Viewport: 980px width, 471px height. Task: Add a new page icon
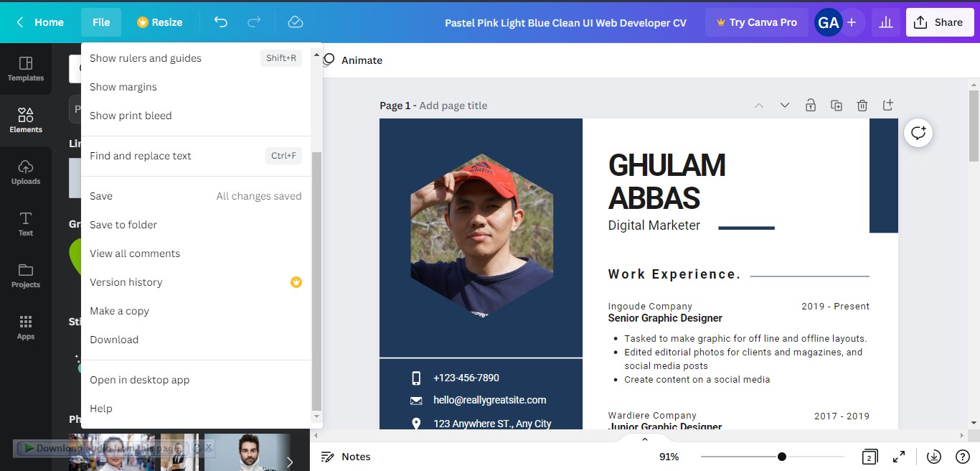point(888,106)
